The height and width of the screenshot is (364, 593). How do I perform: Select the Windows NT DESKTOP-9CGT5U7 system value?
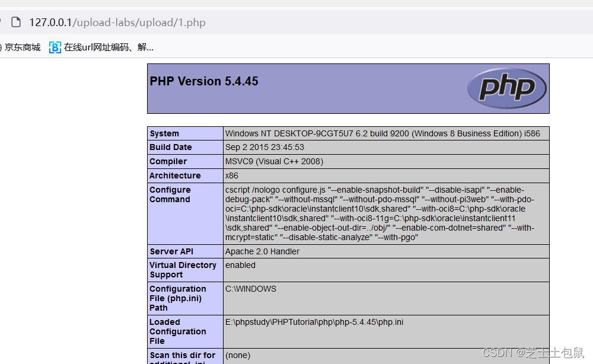(382, 133)
